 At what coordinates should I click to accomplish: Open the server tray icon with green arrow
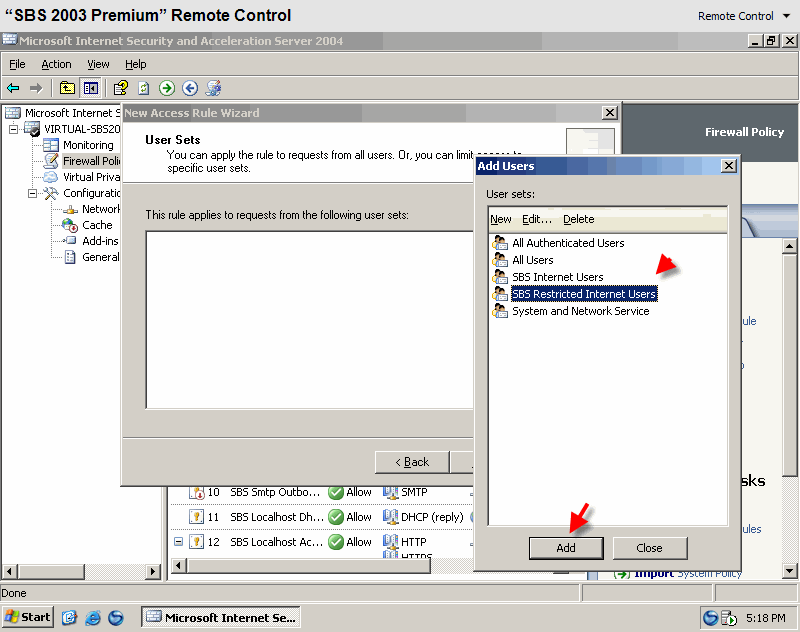click(729, 618)
